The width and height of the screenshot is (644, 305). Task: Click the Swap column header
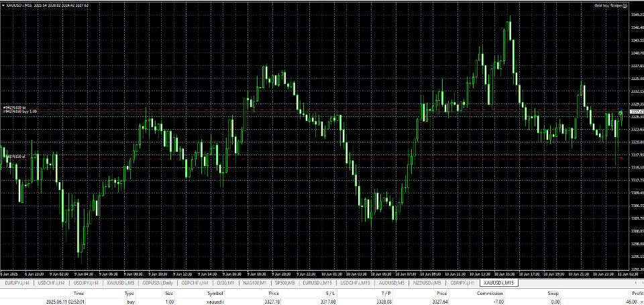pos(553,294)
